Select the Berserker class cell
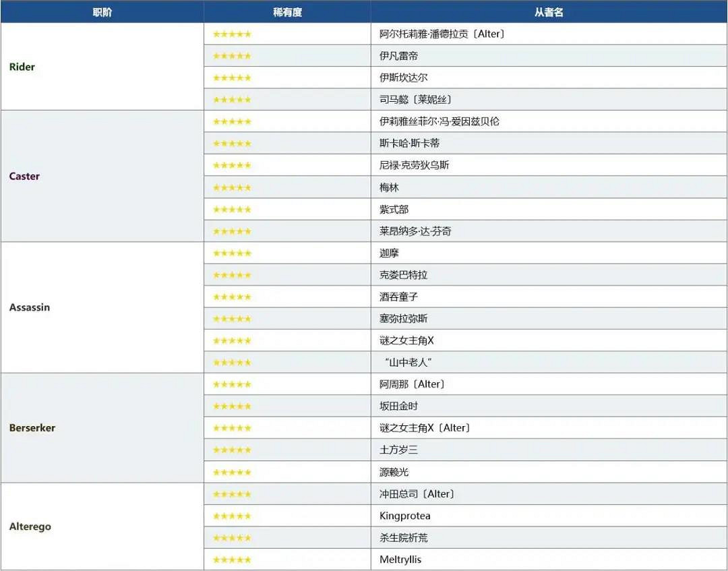The height and width of the screenshot is (571, 728). 32,428
